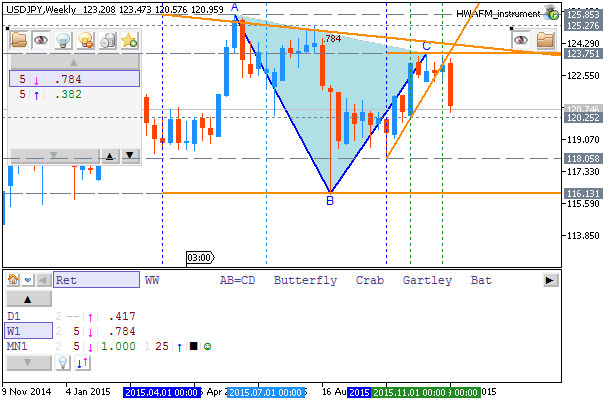Click point B label on the chart
Image resolution: width=614 pixels, height=403 pixels.
click(330, 201)
